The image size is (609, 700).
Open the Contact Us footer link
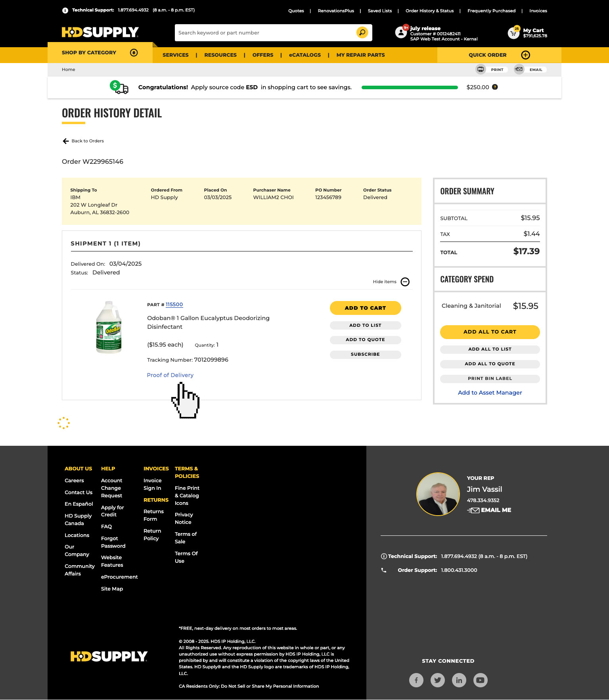pyautogui.click(x=79, y=493)
